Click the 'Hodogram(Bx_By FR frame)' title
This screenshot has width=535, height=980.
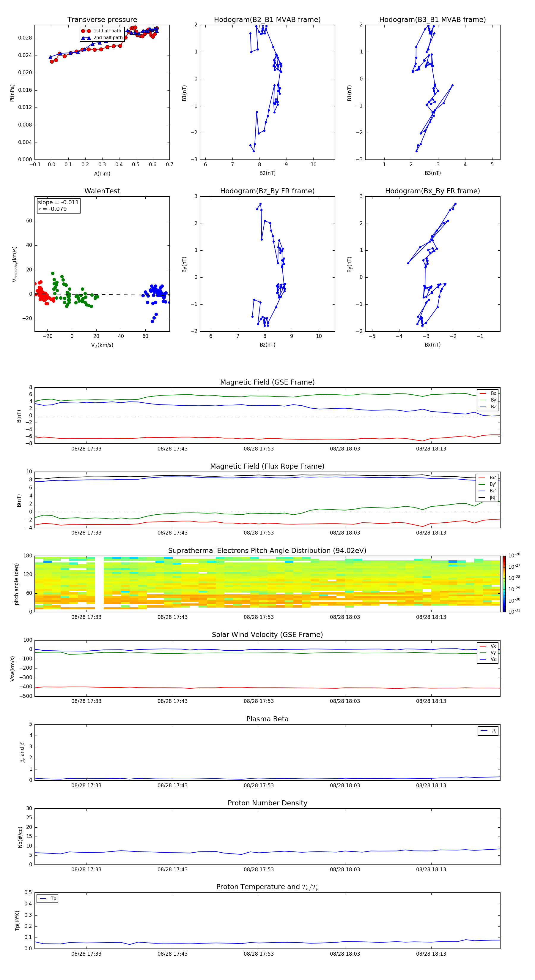click(432, 191)
